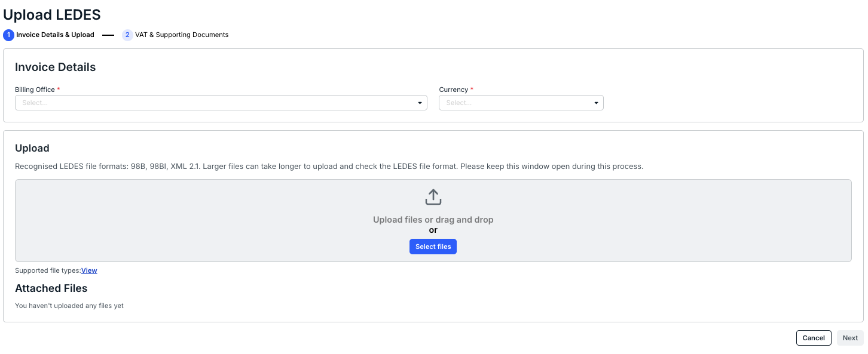View supported file types link
Viewport: 868px width, 354px height.
pyautogui.click(x=89, y=270)
